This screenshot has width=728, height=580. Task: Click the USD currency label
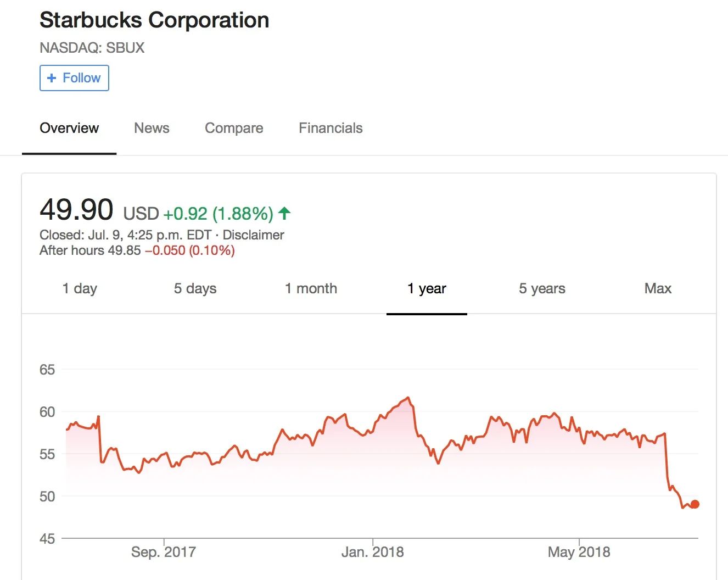[x=141, y=213]
